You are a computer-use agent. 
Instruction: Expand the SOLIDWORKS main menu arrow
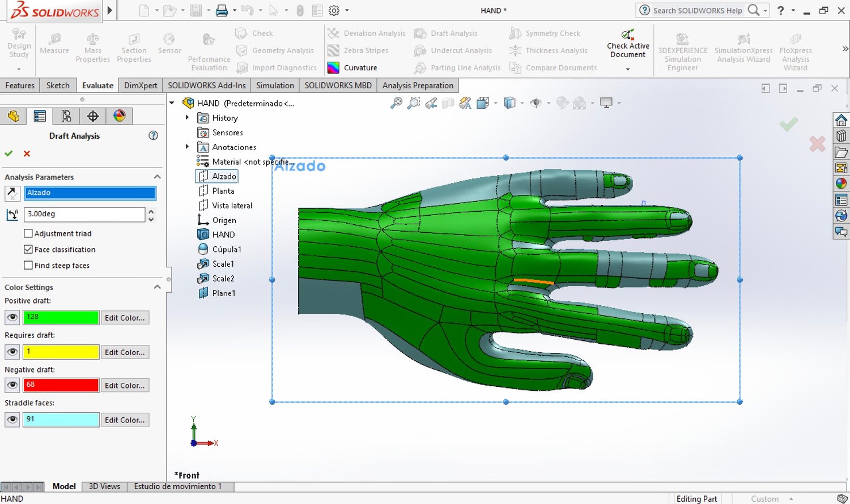[x=110, y=10]
